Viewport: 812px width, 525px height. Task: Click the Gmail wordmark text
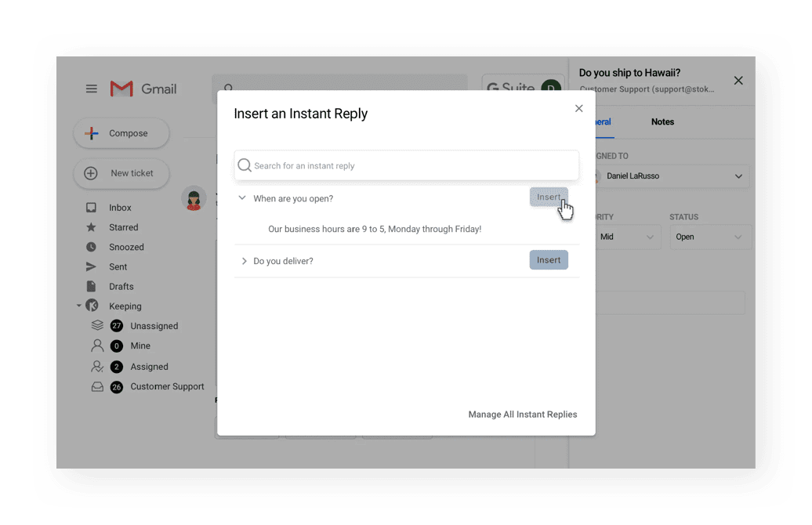[x=159, y=89]
